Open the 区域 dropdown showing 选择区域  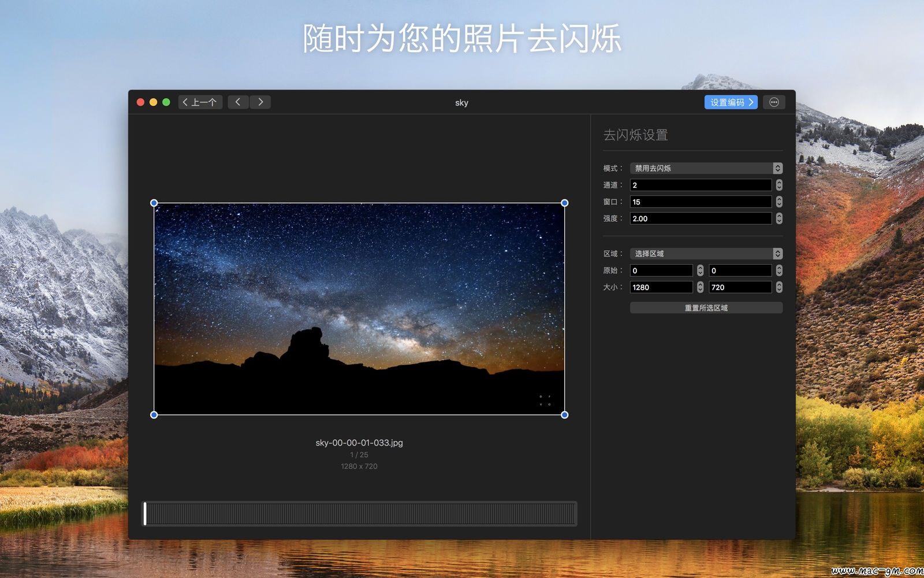point(706,254)
